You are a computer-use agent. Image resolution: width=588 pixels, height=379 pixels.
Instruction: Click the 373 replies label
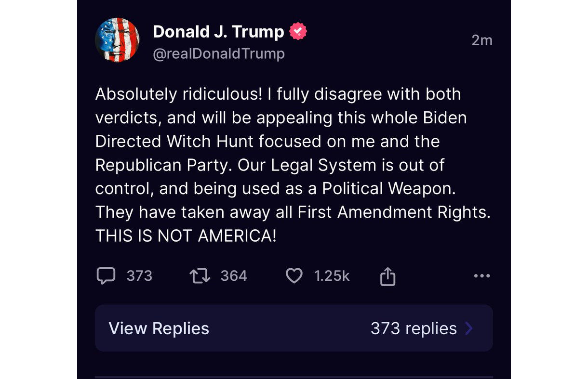click(x=413, y=328)
